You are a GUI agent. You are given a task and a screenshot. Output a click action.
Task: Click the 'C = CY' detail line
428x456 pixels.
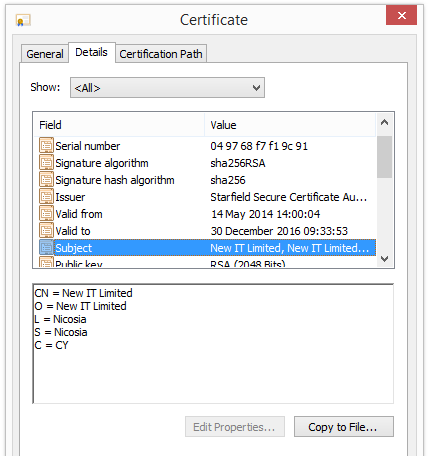coord(51,345)
